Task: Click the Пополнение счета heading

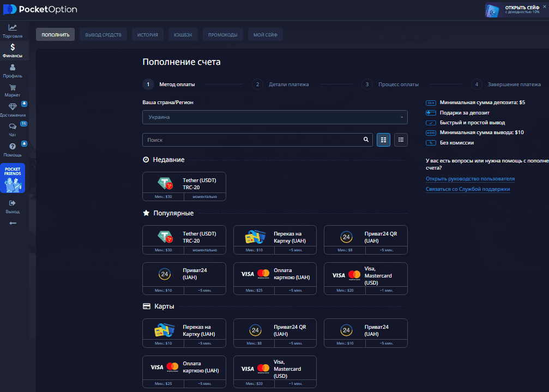Action: coord(182,62)
